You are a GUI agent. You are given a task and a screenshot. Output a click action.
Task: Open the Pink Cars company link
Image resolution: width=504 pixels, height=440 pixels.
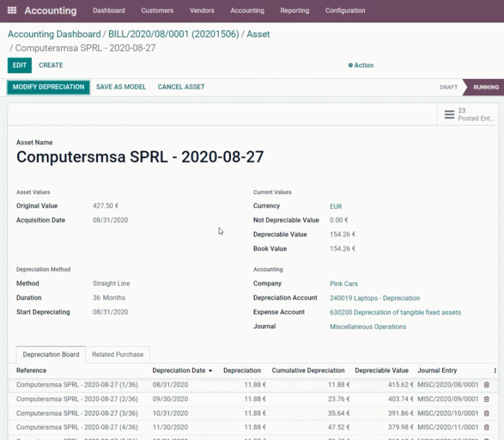point(344,284)
